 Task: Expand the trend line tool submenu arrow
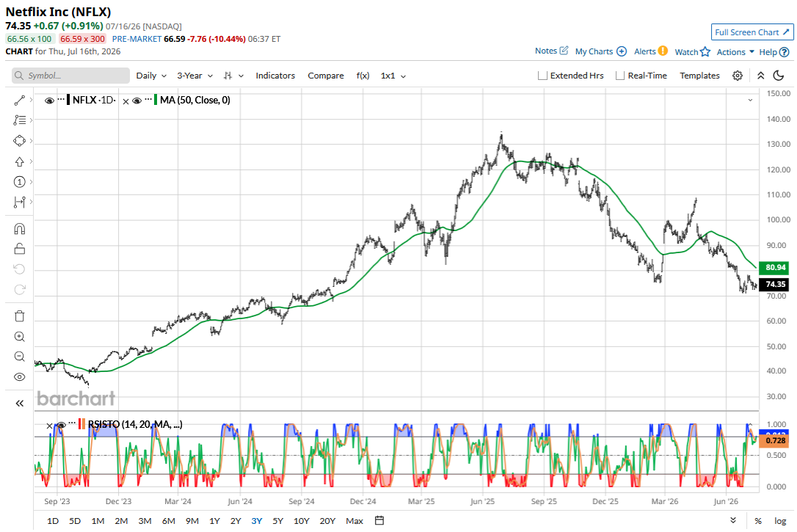click(x=31, y=100)
